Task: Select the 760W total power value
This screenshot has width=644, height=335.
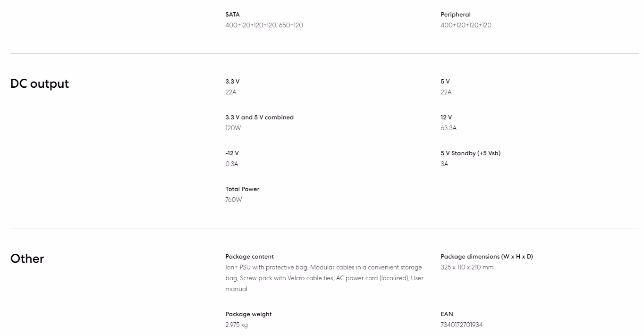Action: pos(234,200)
